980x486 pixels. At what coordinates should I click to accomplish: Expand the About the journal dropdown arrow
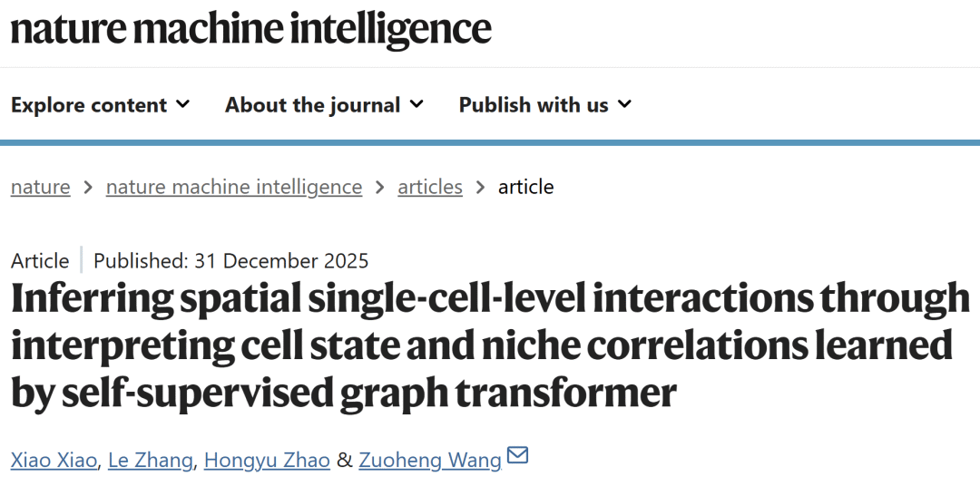click(x=416, y=104)
